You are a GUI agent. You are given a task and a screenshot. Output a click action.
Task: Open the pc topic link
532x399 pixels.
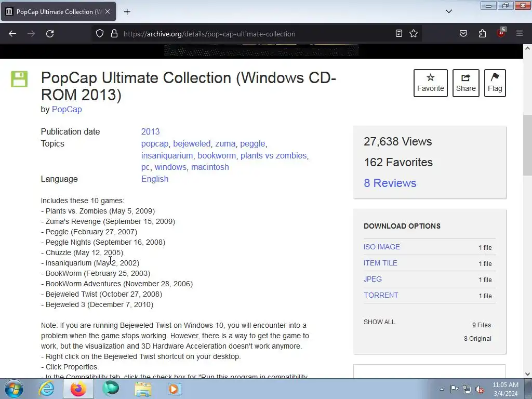tap(145, 167)
